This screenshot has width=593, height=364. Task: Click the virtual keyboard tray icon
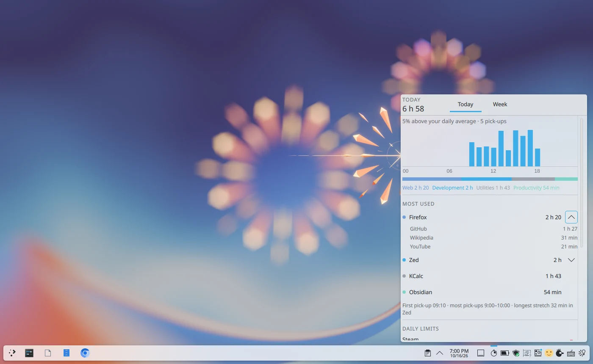(x=571, y=353)
